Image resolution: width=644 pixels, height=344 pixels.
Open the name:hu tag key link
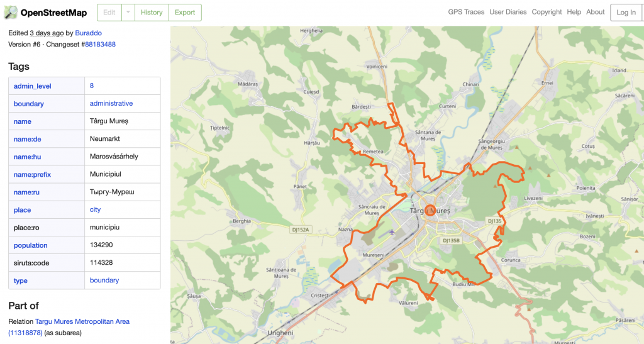[27, 157]
